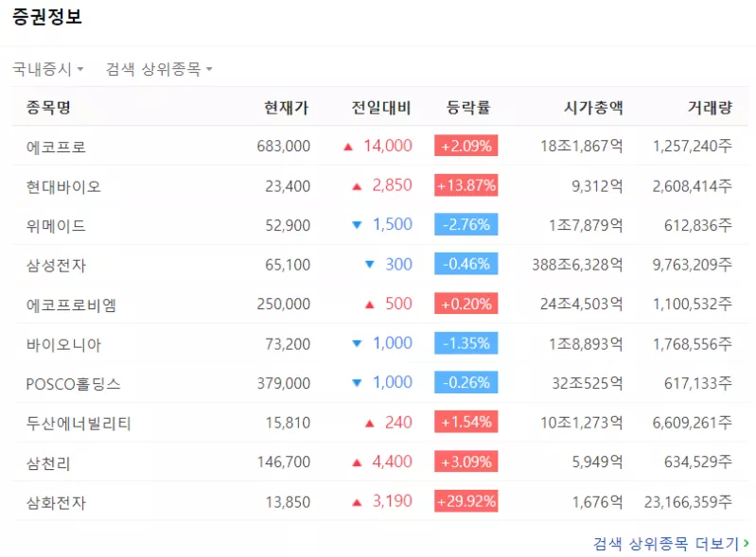
Task: Click the +29.92% rate badge
Action: [466, 501]
